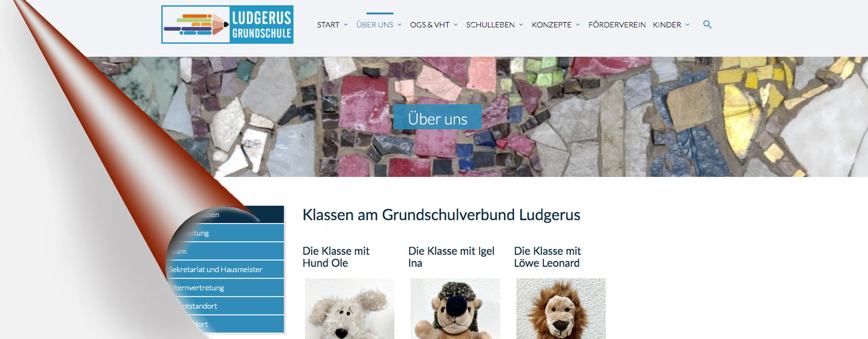Open the Team sidebar entry
The height and width of the screenshot is (339, 868).
pos(225,251)
